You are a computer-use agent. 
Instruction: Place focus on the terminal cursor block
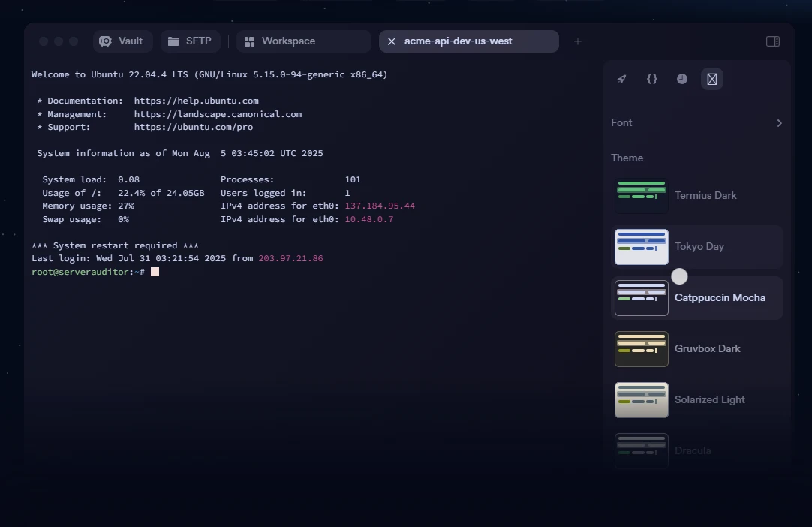tap(155, 272)
